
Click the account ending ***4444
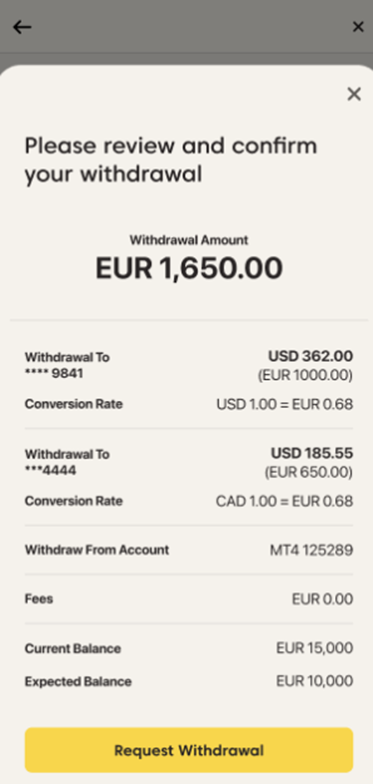pos(50,470)
